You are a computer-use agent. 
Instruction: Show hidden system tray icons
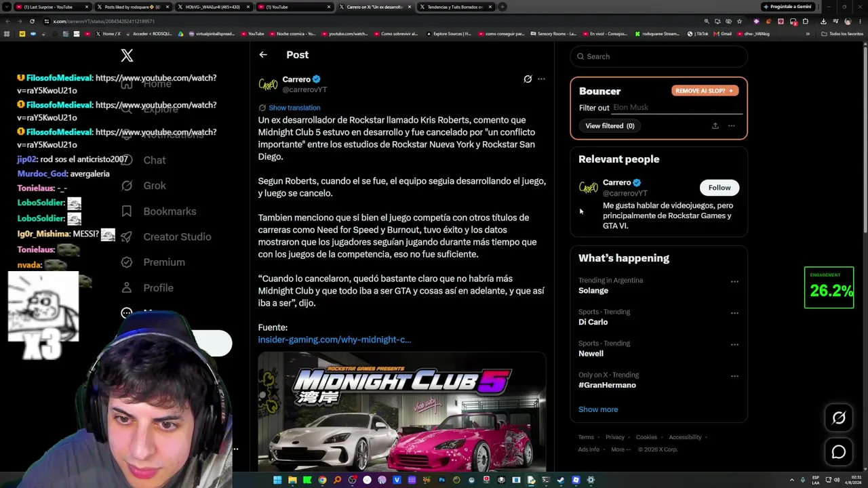(792, 480)
